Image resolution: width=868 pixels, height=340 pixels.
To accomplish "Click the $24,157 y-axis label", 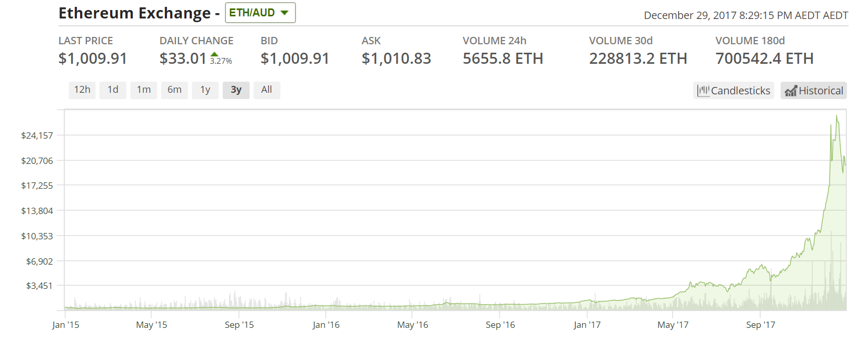I will (x=37, y=135).
